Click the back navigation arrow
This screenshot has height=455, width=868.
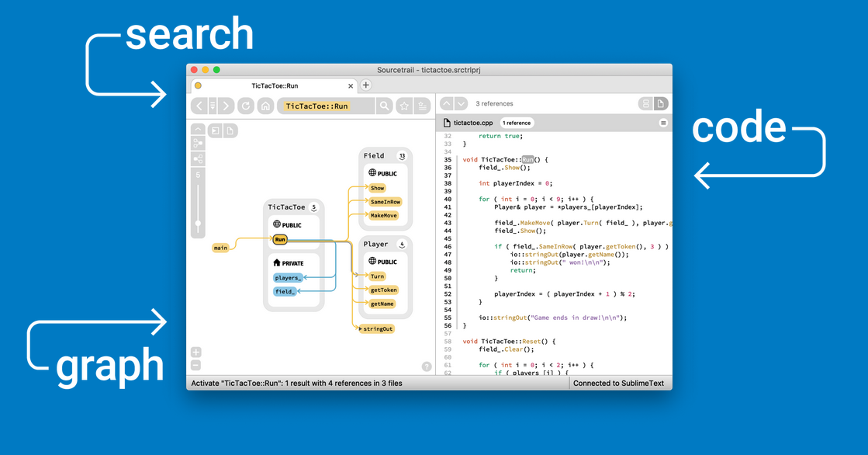pos(199,106)
